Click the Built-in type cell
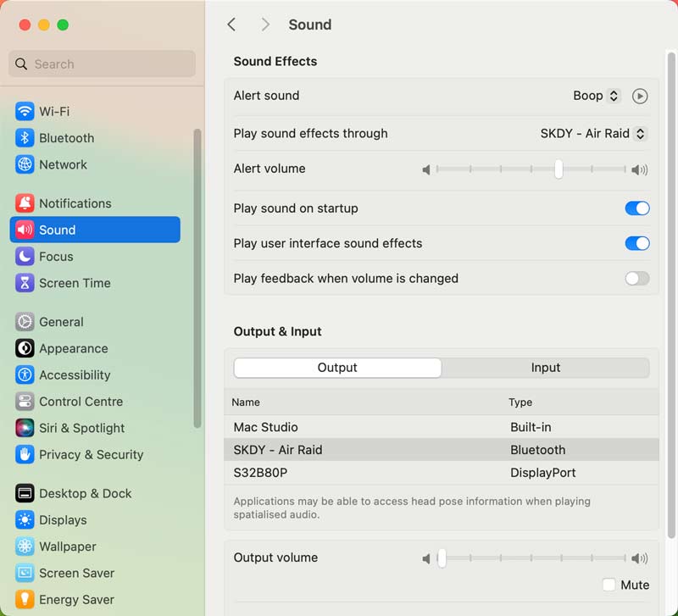 (531, 427)
